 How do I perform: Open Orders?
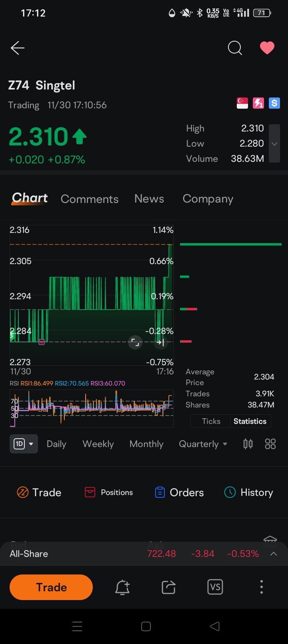click(x=179, y=492)
